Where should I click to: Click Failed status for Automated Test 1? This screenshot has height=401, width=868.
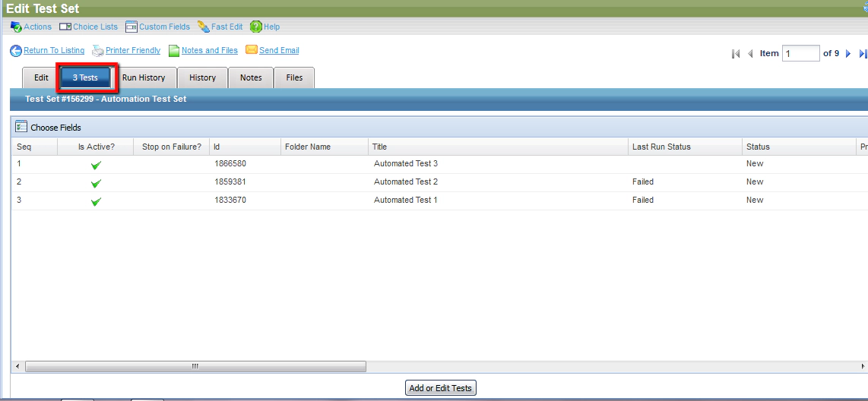(643, 200)
